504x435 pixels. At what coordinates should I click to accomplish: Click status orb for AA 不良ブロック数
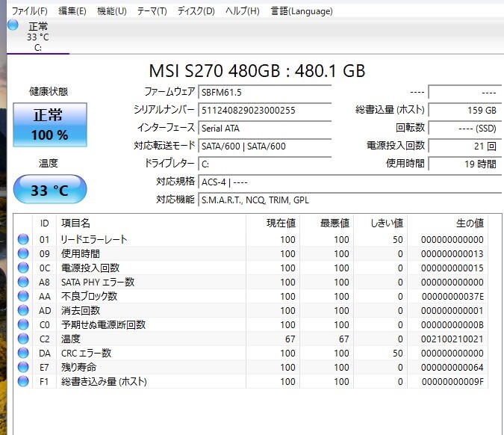pos(23,296)
